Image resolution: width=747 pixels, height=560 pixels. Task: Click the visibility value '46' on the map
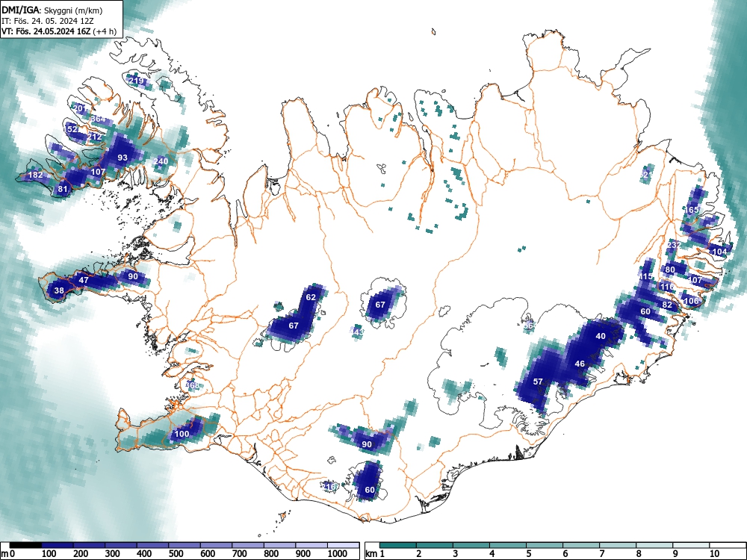tap(580, 364)
